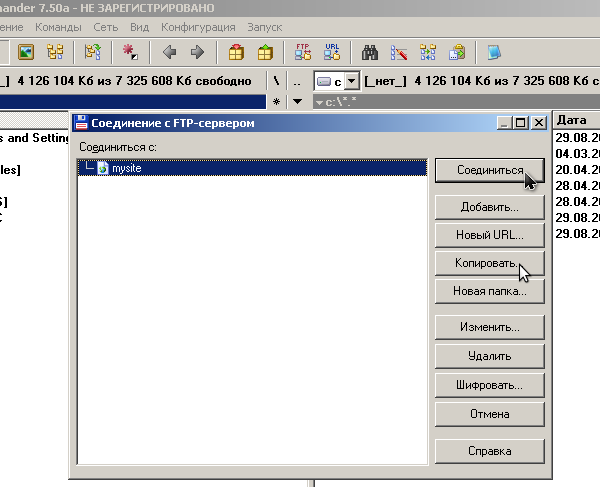Click the pack files gift box icon

tap(236, 52)
